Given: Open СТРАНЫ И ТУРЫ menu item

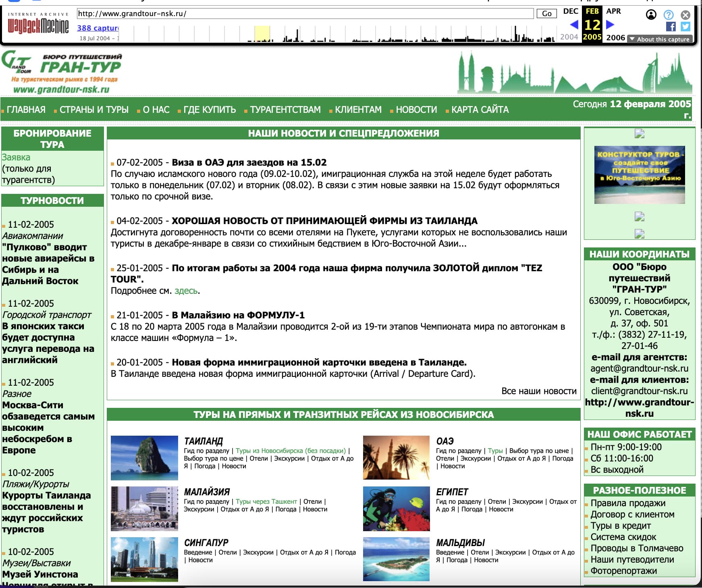Looking at the screenshot, I should click(94, 110).
